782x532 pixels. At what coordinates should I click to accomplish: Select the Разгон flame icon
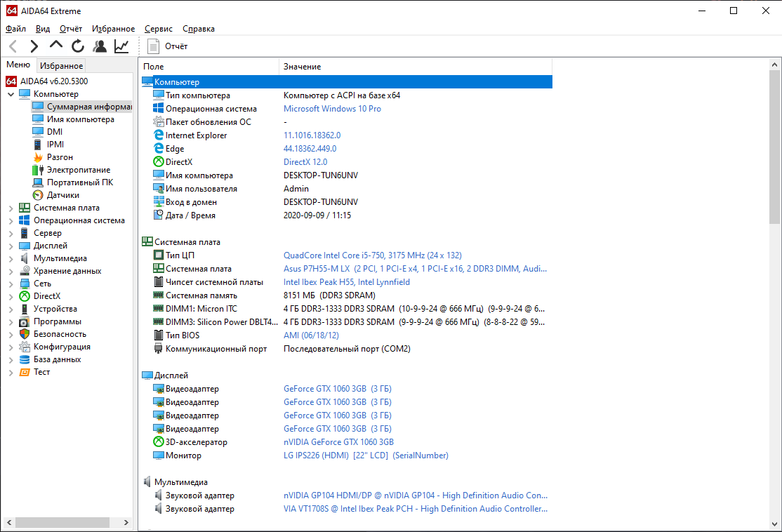click(38, 157)
